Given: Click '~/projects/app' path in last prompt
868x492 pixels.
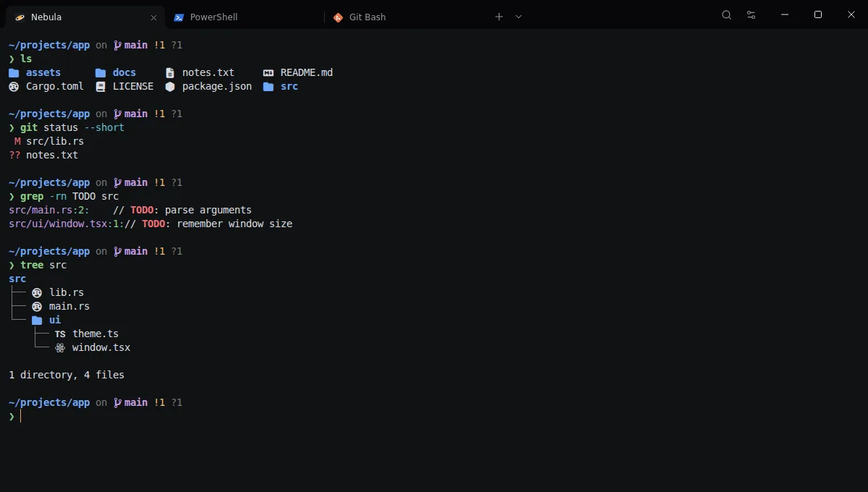Looking at the screenshot, I should [49, 402].
